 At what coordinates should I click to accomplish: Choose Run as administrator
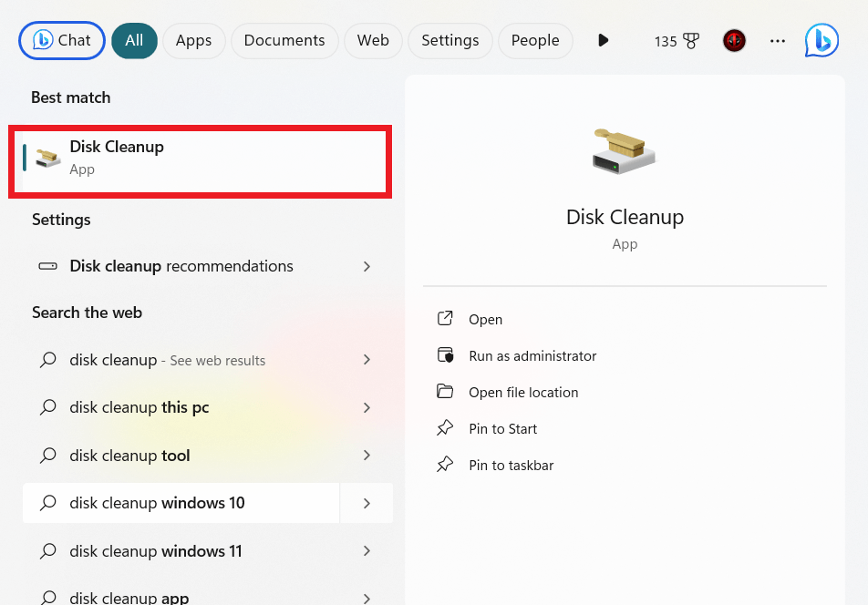tap(532, 356)
